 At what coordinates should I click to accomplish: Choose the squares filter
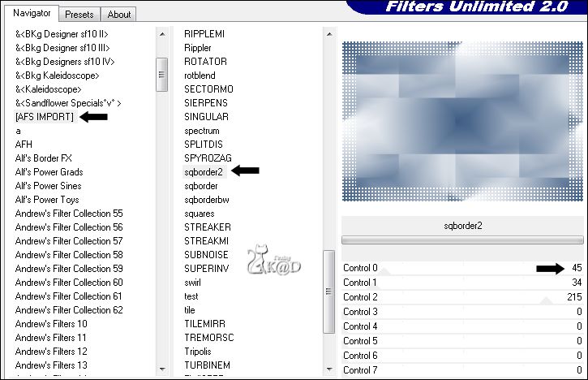[200, 214]
